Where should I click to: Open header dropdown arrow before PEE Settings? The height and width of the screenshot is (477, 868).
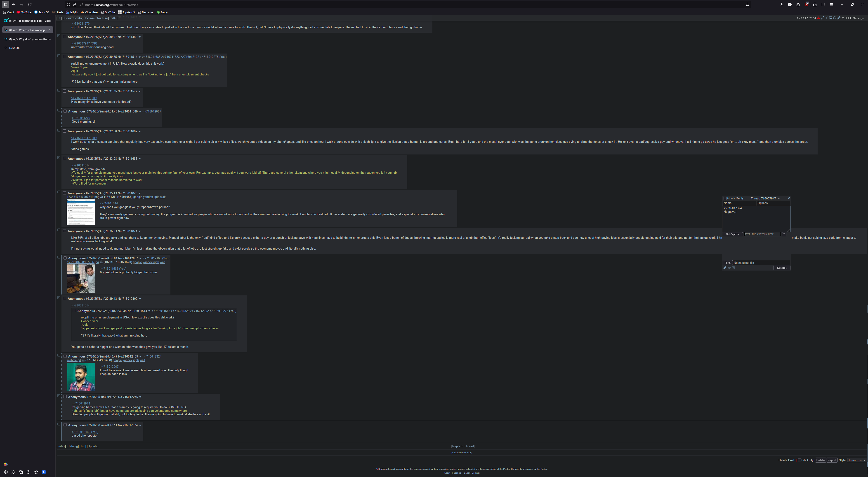click(x=843, y=18)
